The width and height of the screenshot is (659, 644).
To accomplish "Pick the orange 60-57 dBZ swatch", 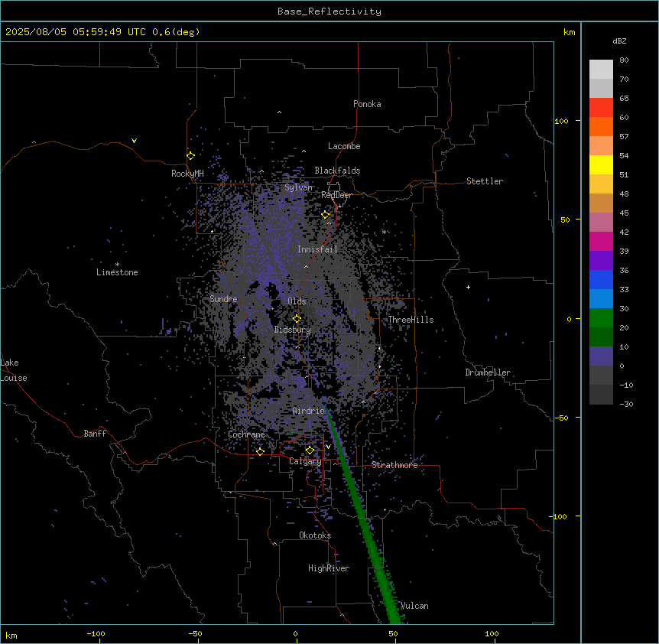I will click(601, 126).
